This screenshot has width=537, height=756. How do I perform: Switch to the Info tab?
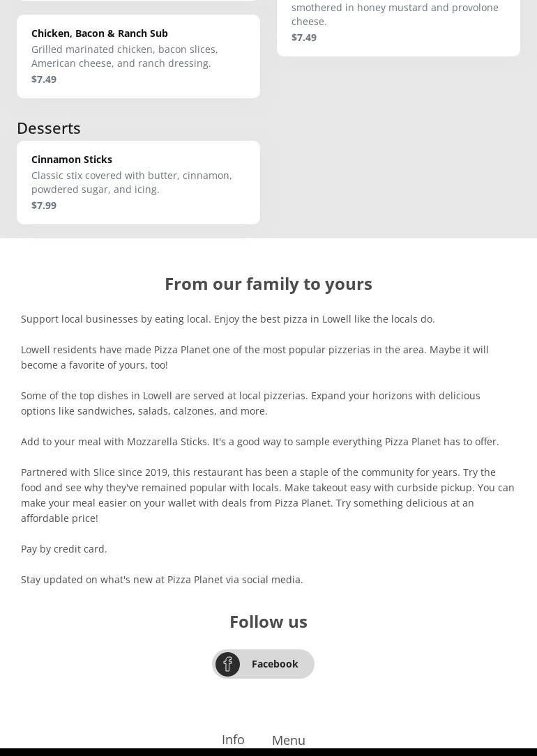point(233,739)
